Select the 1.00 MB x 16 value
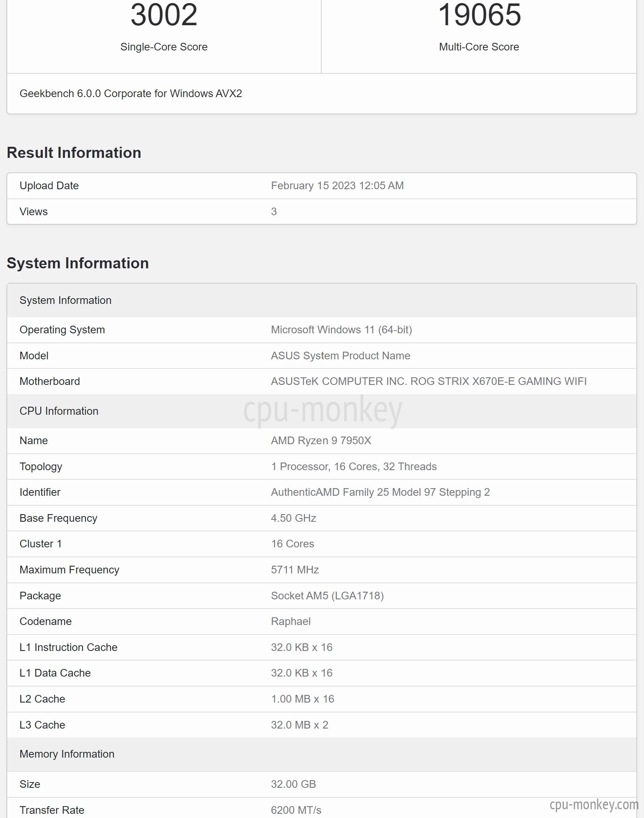 [x=303, y=699]
